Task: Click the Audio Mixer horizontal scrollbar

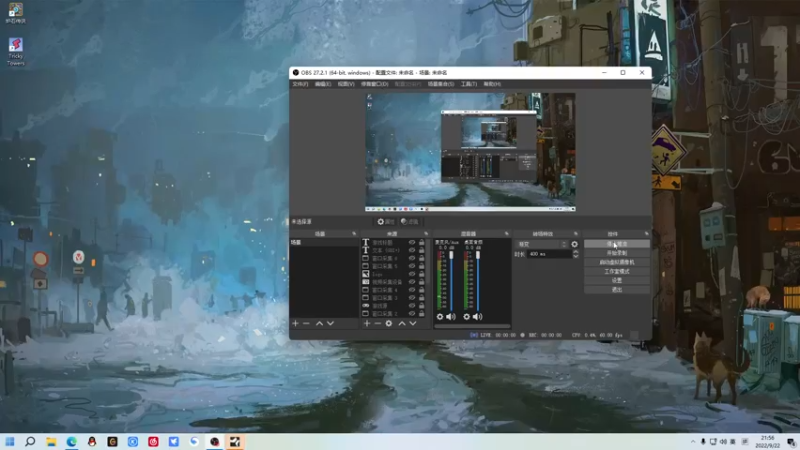Action: pos(472,326)
